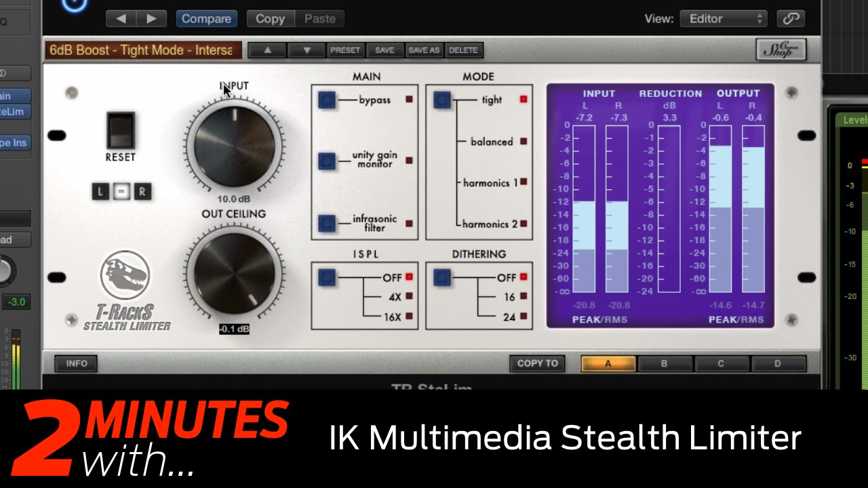Switch to snapshot B
868x488 pixels.
click(x=664, y=363)
